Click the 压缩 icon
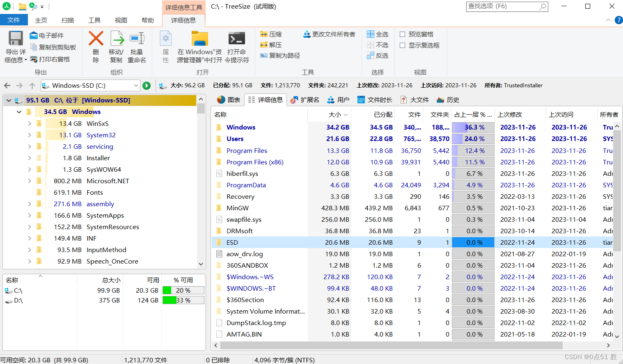 click(264, 34)
